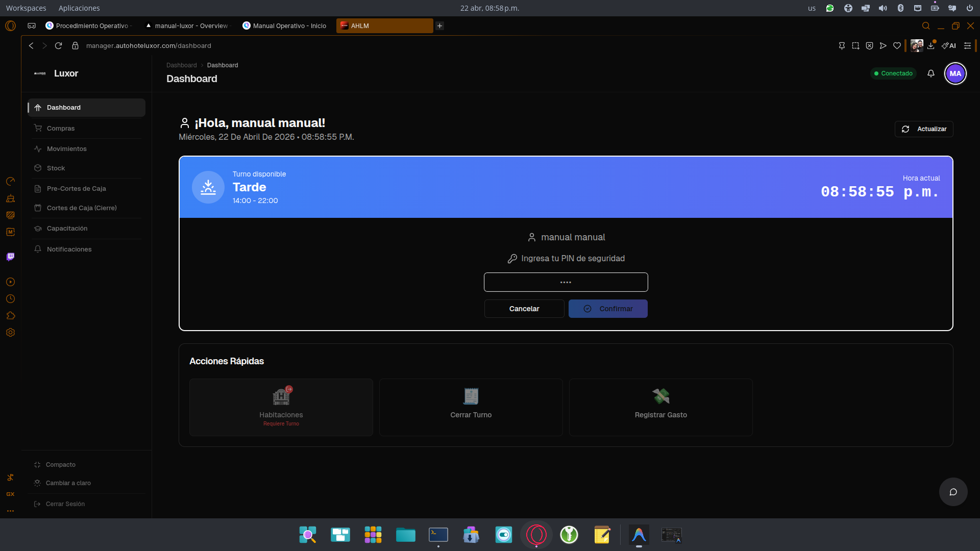The width and height of the screenshot is (980, 551).
Task: Open the AI assistant button
Action: [x=949, y=45]
